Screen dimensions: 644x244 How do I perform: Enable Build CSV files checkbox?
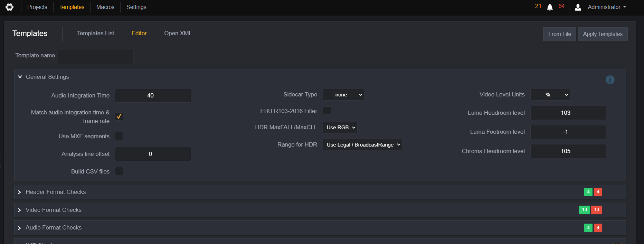pos(119,171)
